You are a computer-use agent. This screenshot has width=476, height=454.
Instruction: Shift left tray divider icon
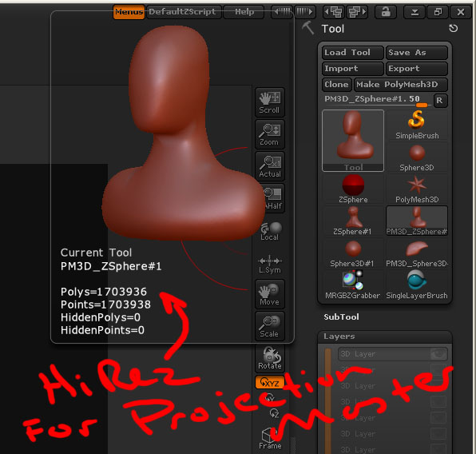coord(282,12)
